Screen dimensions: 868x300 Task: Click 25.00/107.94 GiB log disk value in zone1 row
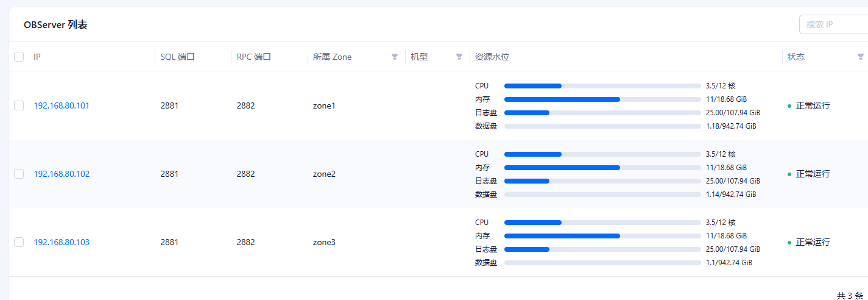point(733,113)
